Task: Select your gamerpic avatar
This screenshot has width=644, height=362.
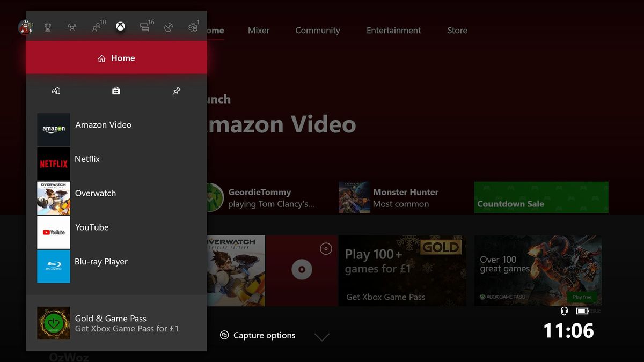Action: click(x=25, y=26)
